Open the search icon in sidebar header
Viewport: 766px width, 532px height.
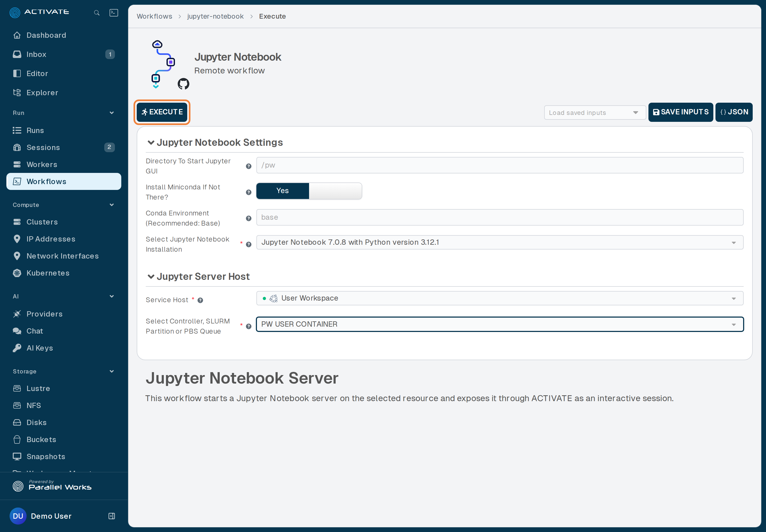click(97, 13)
